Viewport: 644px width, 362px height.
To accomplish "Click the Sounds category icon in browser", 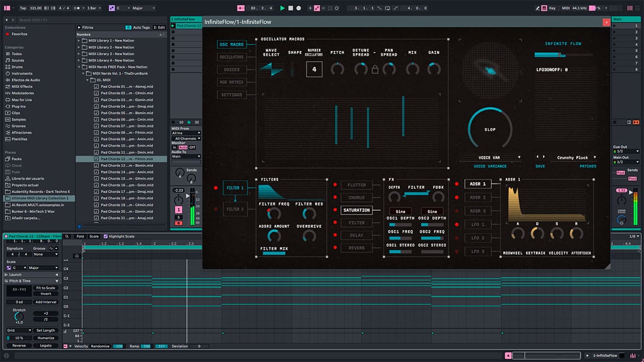I will click(8, 61).
